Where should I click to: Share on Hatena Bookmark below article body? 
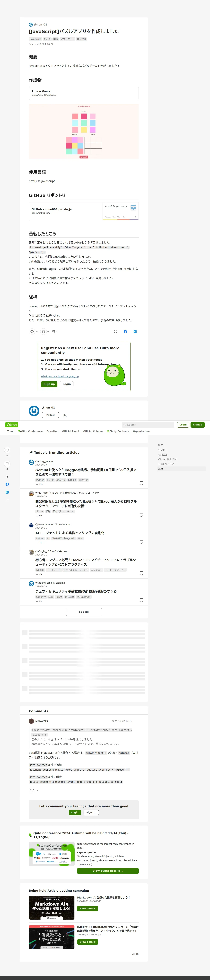tap(135, 332)
